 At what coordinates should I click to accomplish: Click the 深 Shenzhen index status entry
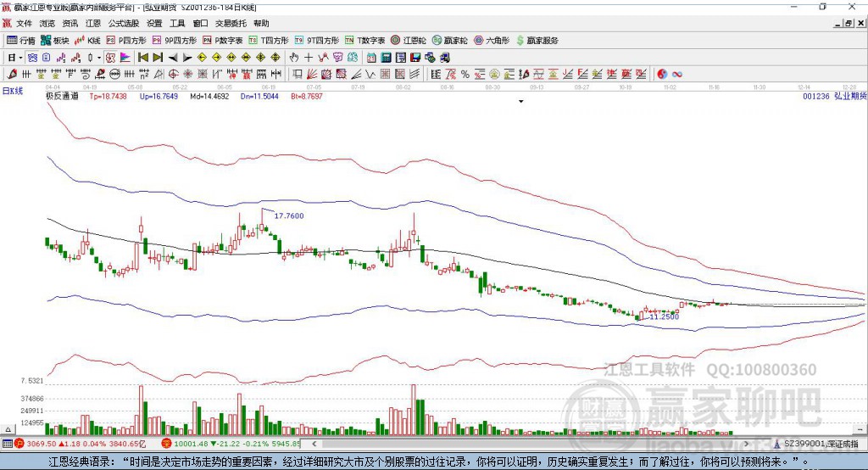(231, 444)
